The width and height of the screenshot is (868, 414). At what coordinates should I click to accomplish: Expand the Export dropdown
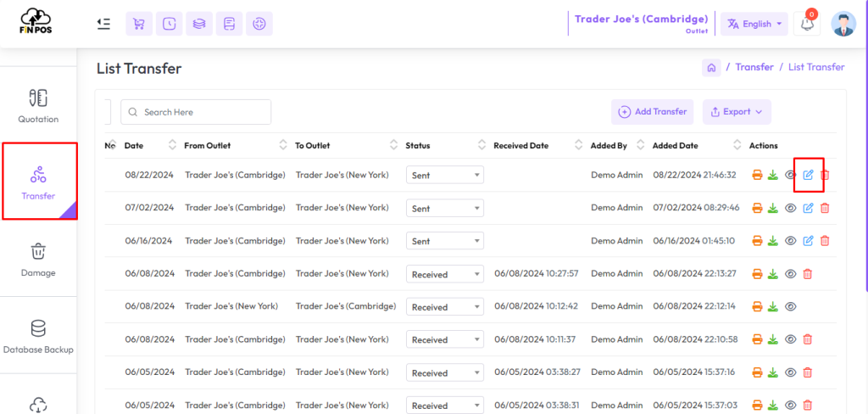pos(737,112)
